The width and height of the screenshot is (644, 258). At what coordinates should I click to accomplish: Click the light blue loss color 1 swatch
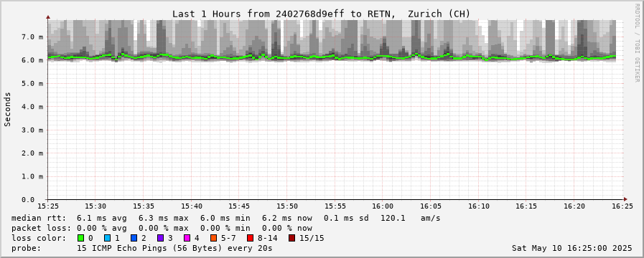coord(107,238)
